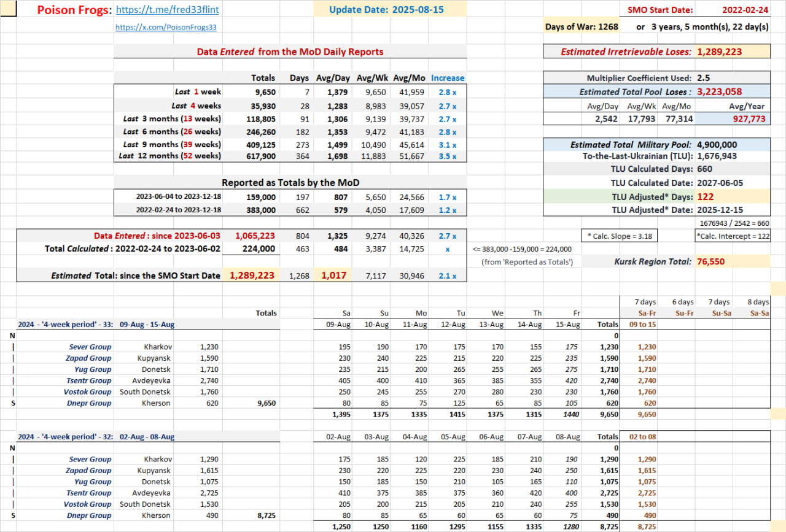786x532 pixels.
Task: Select the '8 days' column label
Action: [x=758, y=302]
